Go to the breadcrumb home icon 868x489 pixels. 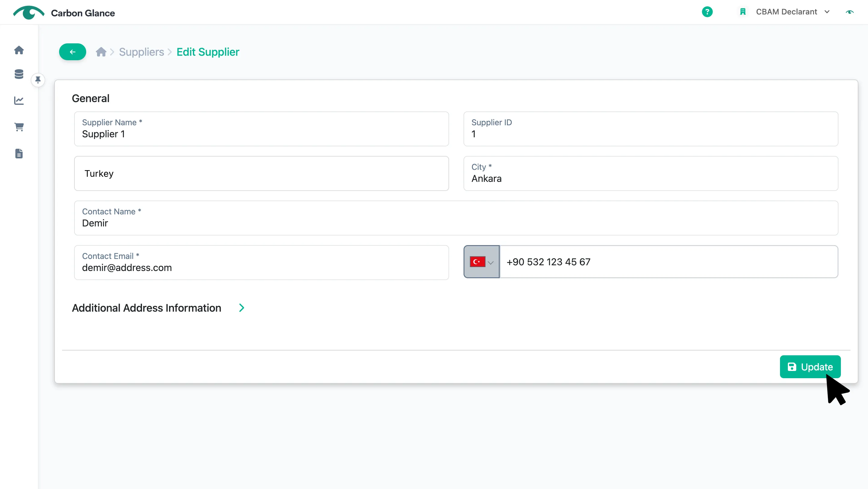[101, 52]
